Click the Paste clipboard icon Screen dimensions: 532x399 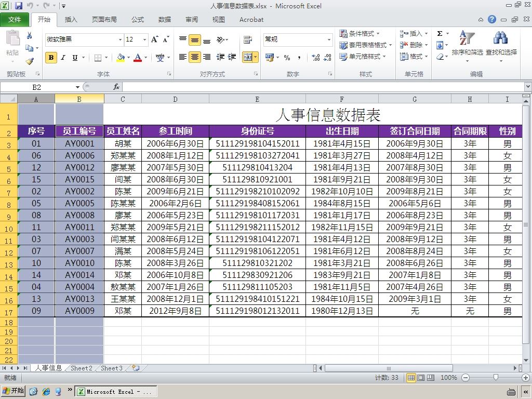pos(12,38)
